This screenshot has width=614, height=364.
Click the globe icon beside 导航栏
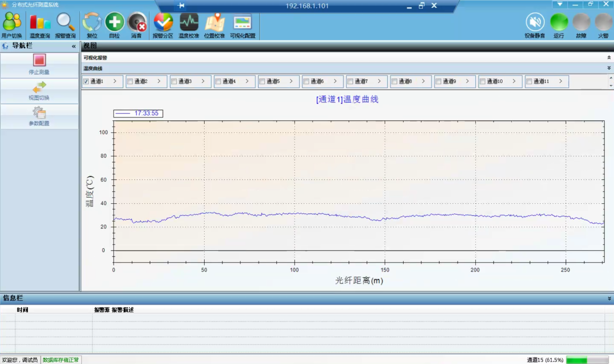(5, 46)
